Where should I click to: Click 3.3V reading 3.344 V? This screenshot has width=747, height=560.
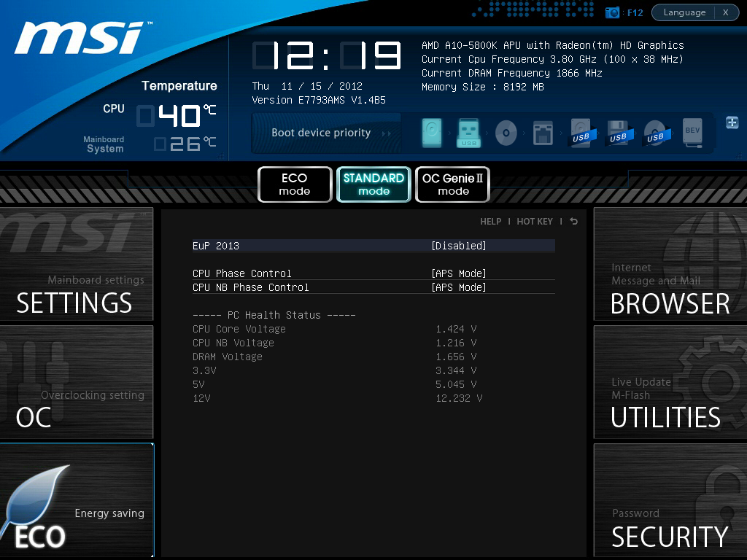pyautogui.click(x=456, y=370)
